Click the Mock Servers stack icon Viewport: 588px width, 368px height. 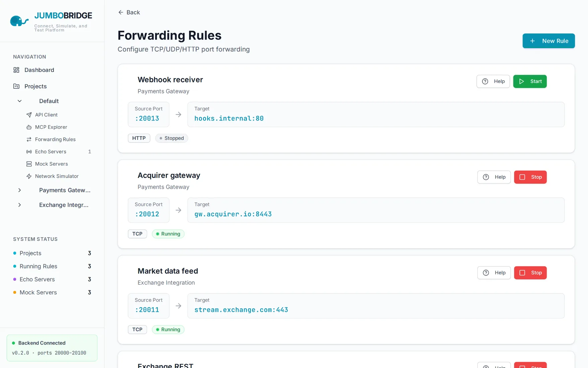point(29,164)
